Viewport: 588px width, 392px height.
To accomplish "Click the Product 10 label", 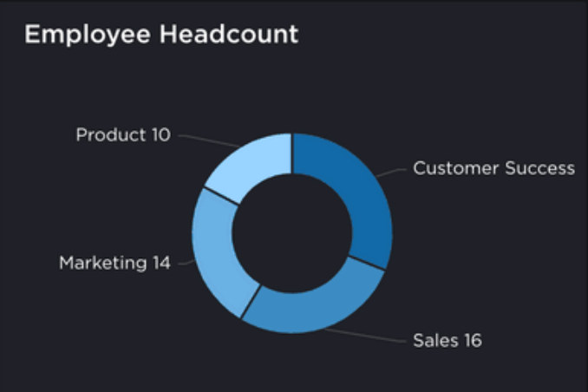I will point(122,134).
